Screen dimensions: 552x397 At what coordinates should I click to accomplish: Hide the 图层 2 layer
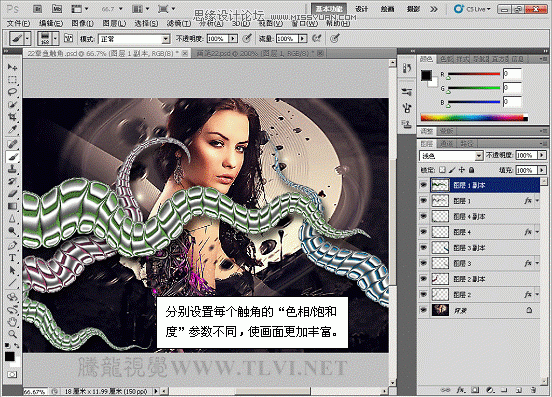pyautogui.click(x=424, y=294)
